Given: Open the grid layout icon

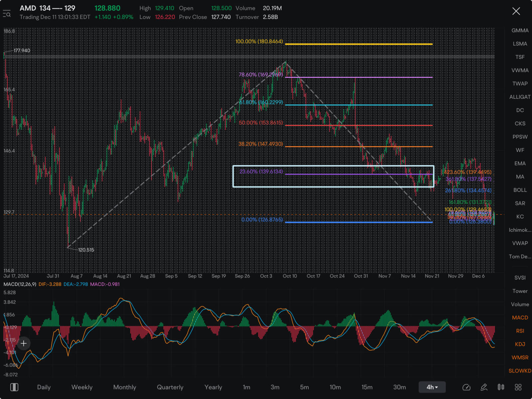Looking at the screenshot, I should pyautogui.click(x=518, y=387).
